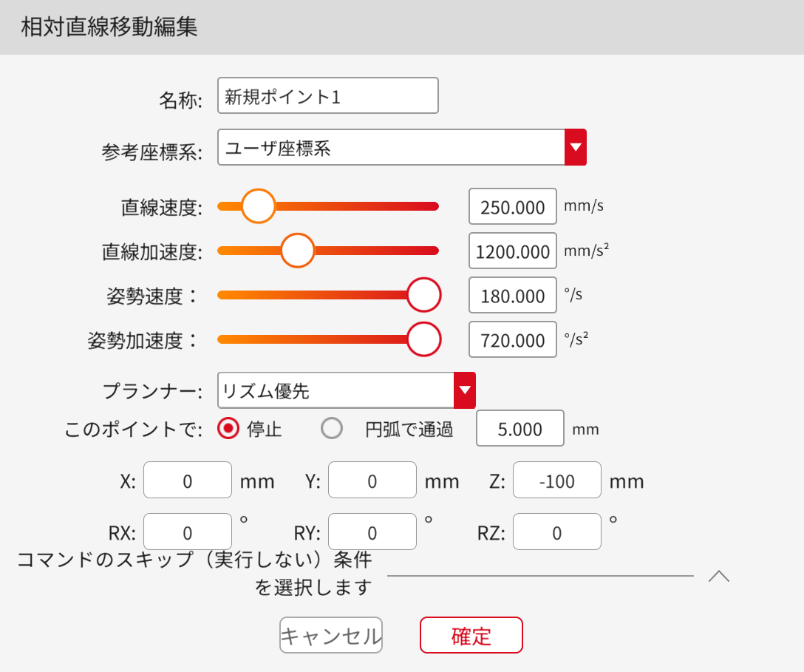Click the X offset input field
The width and height of the screenshot is (804, 672).
(188, 481)
